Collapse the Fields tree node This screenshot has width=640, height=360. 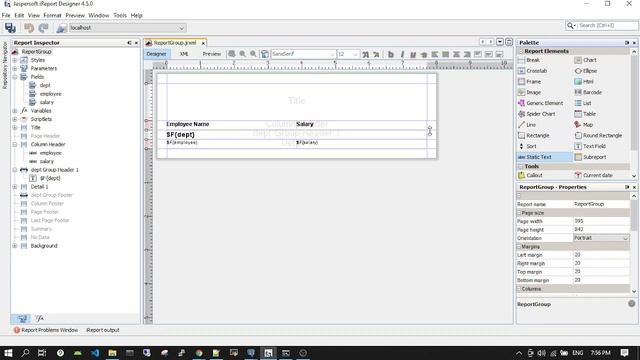(x=15, y=77)
